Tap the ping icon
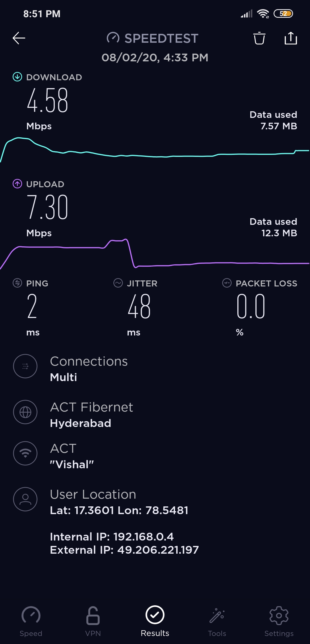This screenshot has width=310, height=644. tap(17, 283)
